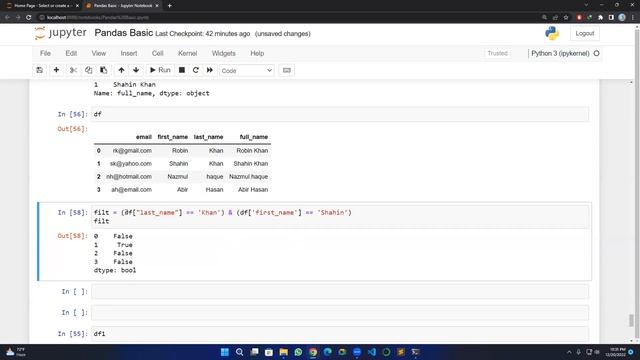Open the View menu
Image resolution: width=640 pixels, height=360 pixels.
click(99, 53)
